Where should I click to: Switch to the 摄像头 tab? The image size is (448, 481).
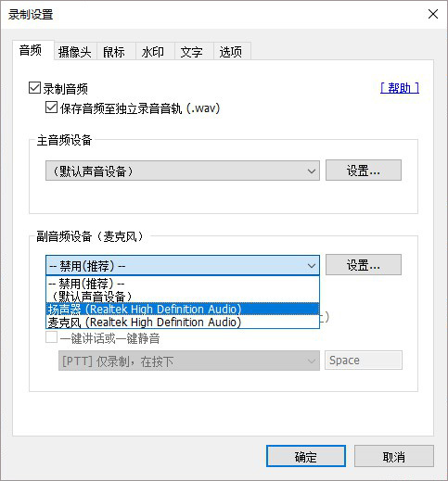click(75, 52)
